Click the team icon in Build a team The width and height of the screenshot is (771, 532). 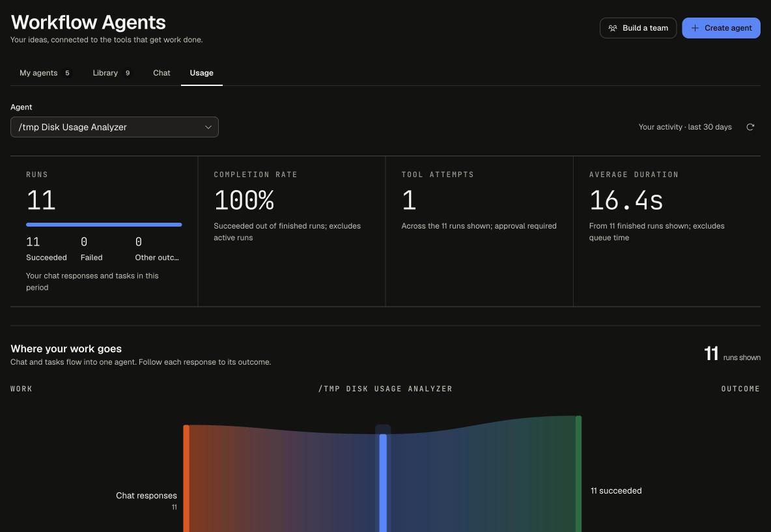tap(613, 28)
